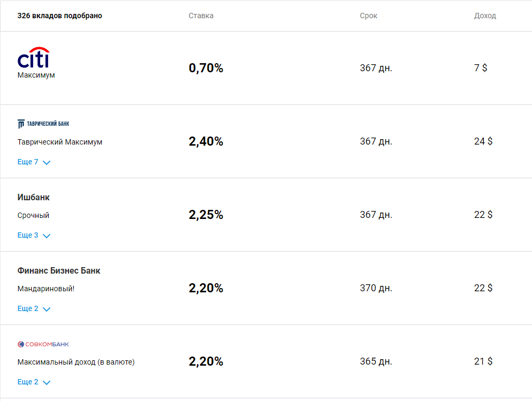Sort by 'Срок' column header

click(x=368, y=16)
